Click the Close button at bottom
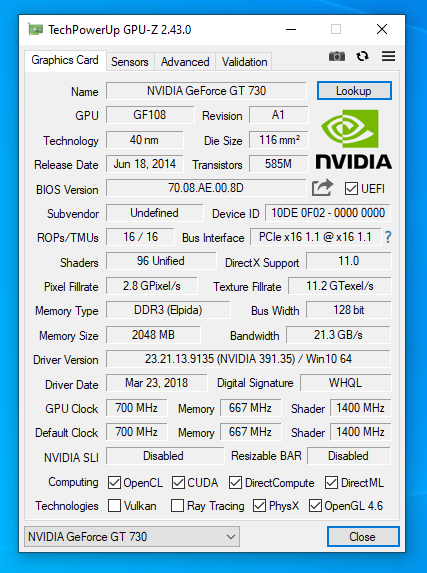Screen dimensions: 427x573 pos(362,536)
